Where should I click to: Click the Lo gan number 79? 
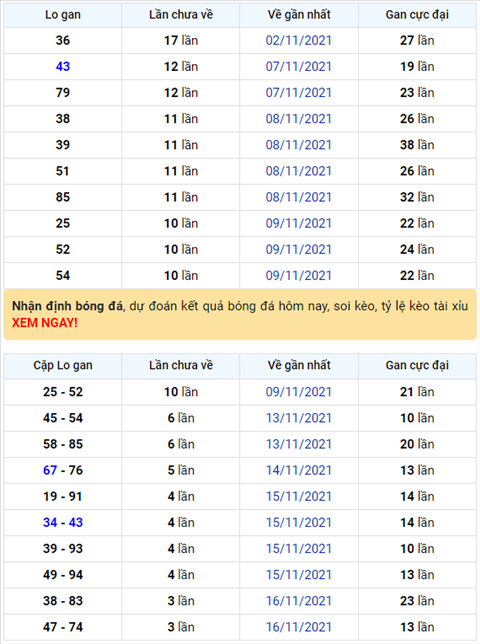coord(63,92)
